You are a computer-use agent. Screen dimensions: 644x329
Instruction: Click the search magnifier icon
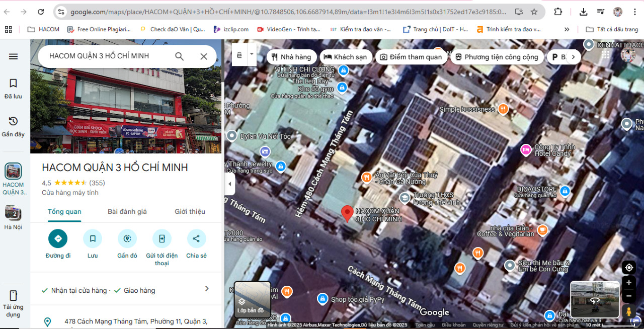pyautogui.click(x=179, y=56)
